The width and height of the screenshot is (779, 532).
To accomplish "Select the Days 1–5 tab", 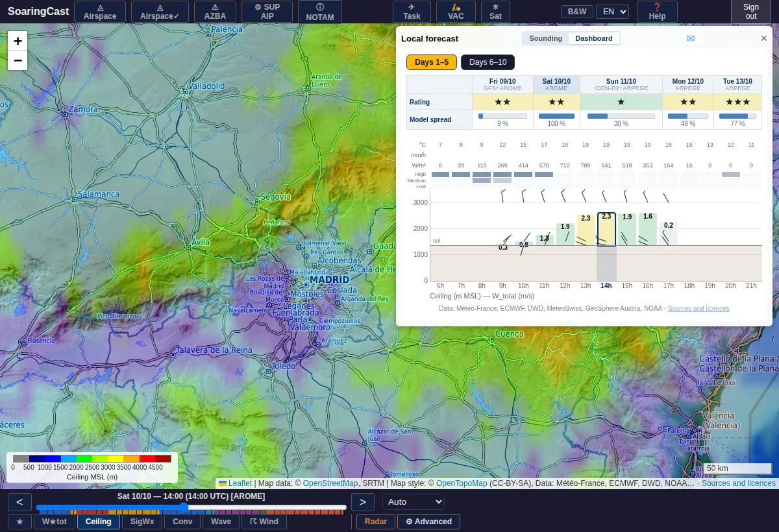I will click(432, 62).
